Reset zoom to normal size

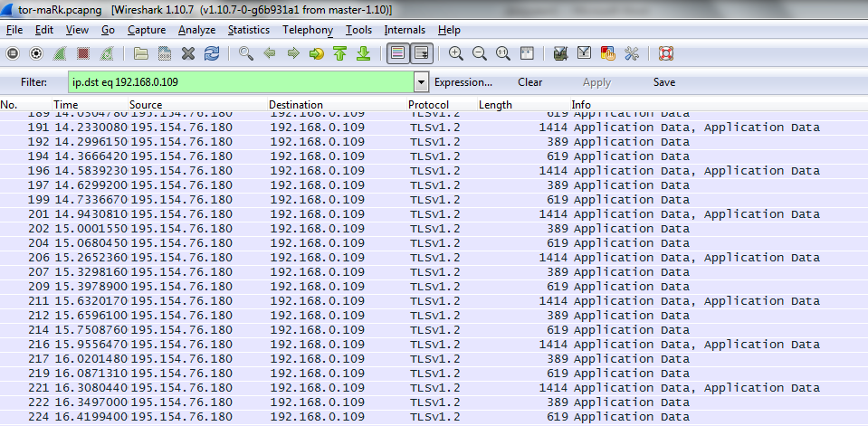pyautogui.click(x=502, y=53)
